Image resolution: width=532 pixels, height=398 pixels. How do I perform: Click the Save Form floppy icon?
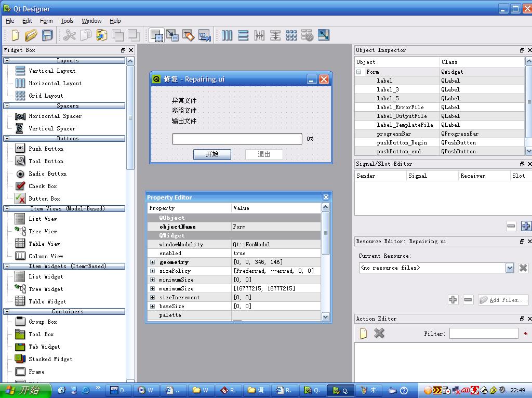coord(47,35)
